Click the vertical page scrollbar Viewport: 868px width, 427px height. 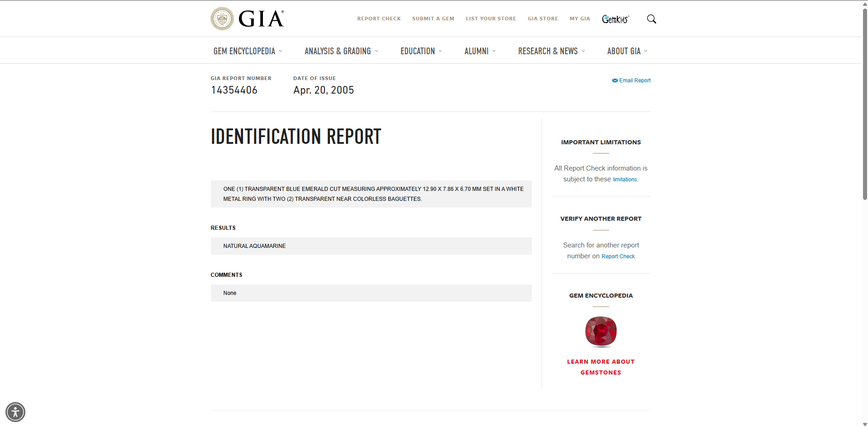coord(864,104)
